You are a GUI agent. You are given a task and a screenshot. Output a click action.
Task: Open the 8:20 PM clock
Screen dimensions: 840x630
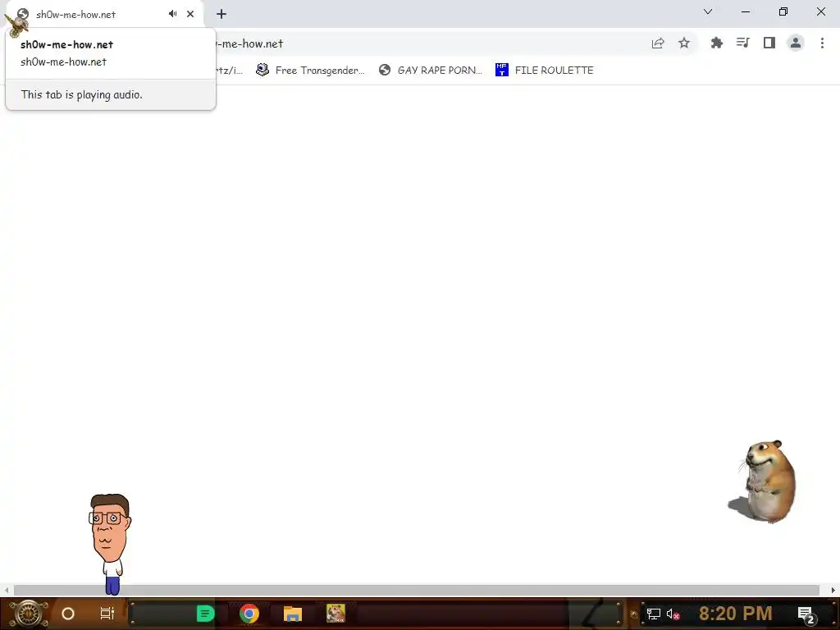[x=736, y=614]
